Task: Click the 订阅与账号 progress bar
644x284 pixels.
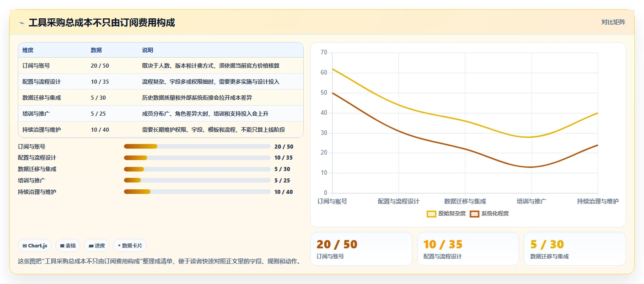Action: click(x=197, y=146)
